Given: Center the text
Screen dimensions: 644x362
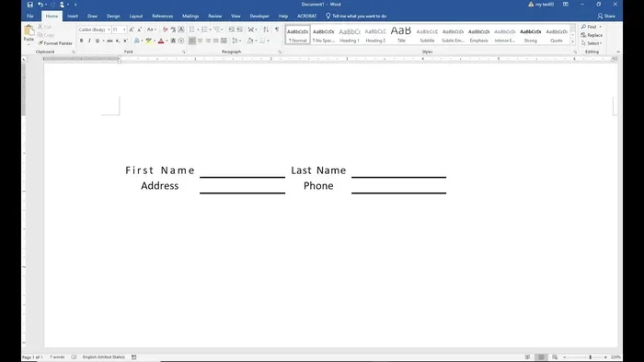Looking at the screenshot, I should pos(200,41).
